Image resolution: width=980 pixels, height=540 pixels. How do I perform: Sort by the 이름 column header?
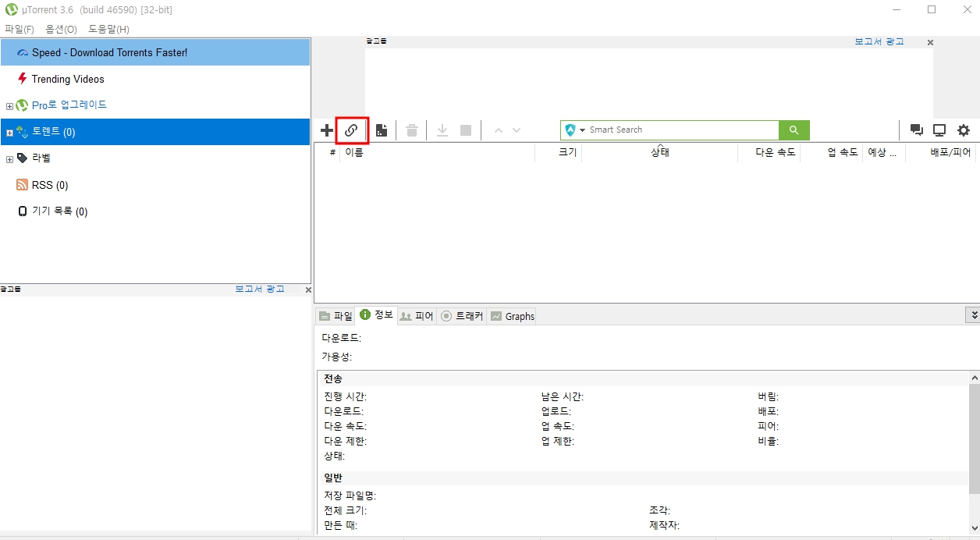[437, 153]
